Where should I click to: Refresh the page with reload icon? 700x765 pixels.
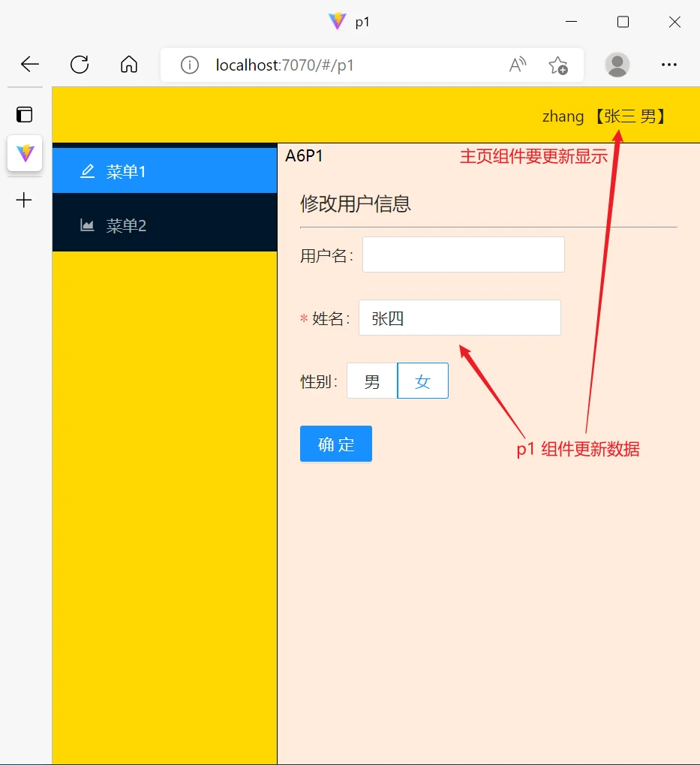point(80,65)
